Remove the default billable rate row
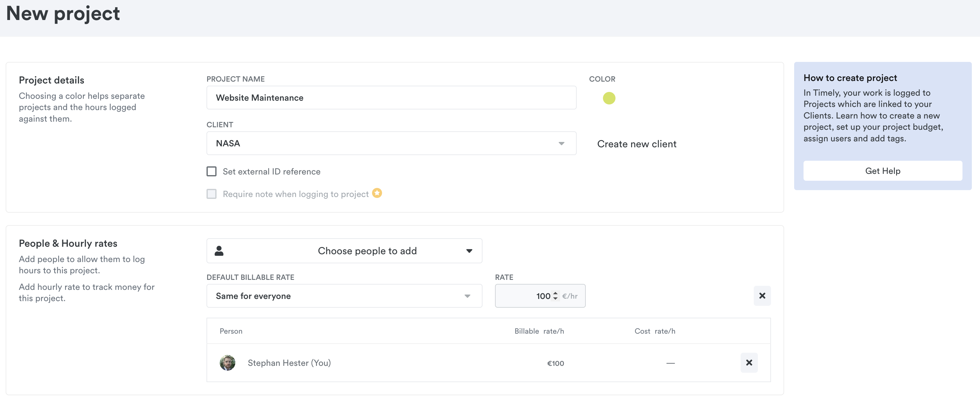 (762, 296)
